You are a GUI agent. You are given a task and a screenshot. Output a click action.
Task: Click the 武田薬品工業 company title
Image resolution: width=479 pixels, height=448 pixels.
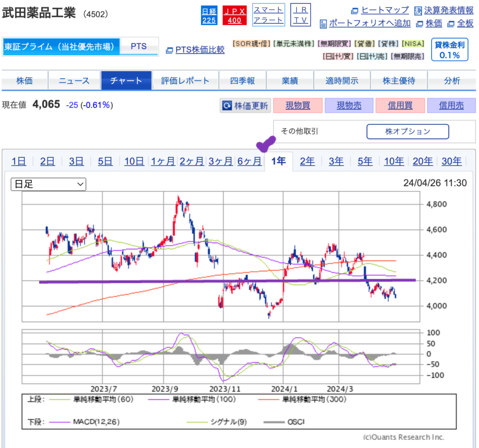coord(39,14)
